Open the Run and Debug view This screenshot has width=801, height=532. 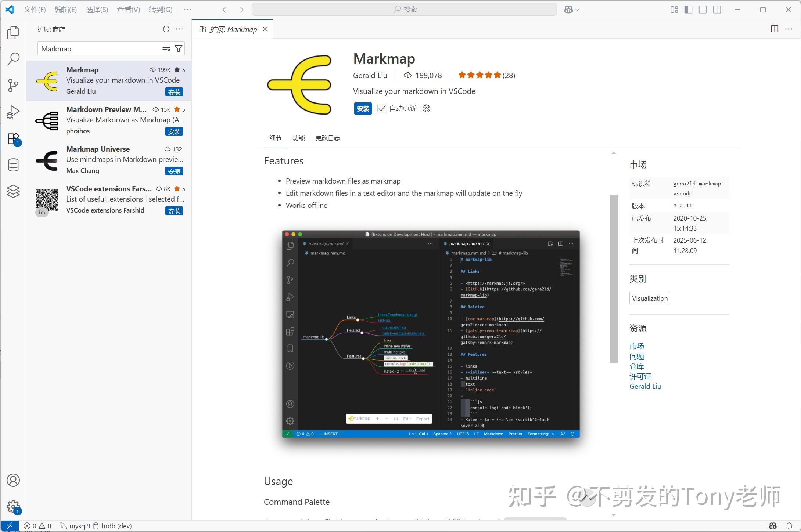[x=13, y=112]
